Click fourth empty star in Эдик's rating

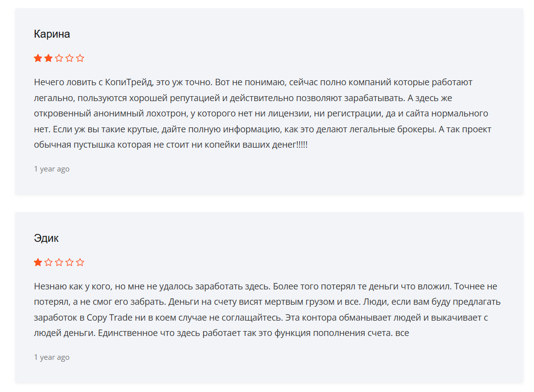click(x=70, y=262)
